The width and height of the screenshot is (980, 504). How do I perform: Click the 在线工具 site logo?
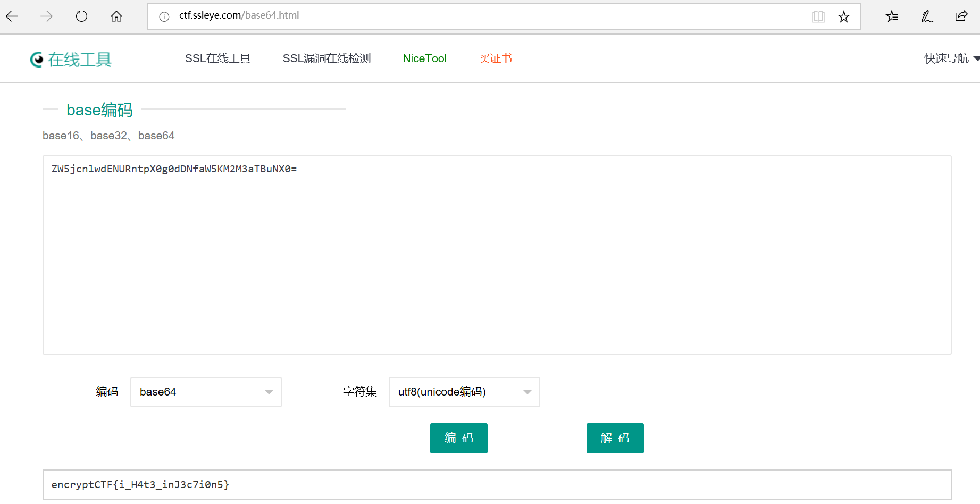click(71, 58)
